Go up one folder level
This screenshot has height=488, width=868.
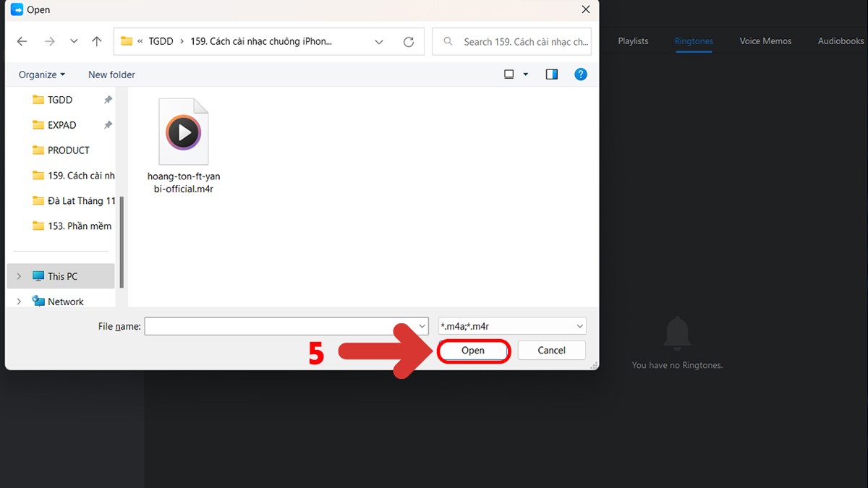pyautogui.click(x=97, y=42)
